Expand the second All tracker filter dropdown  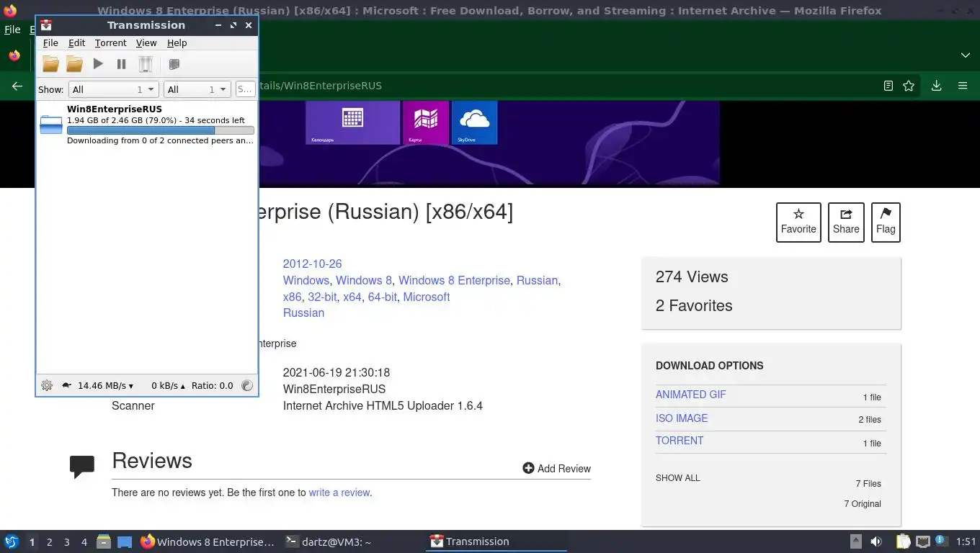[x=197, y=89]
